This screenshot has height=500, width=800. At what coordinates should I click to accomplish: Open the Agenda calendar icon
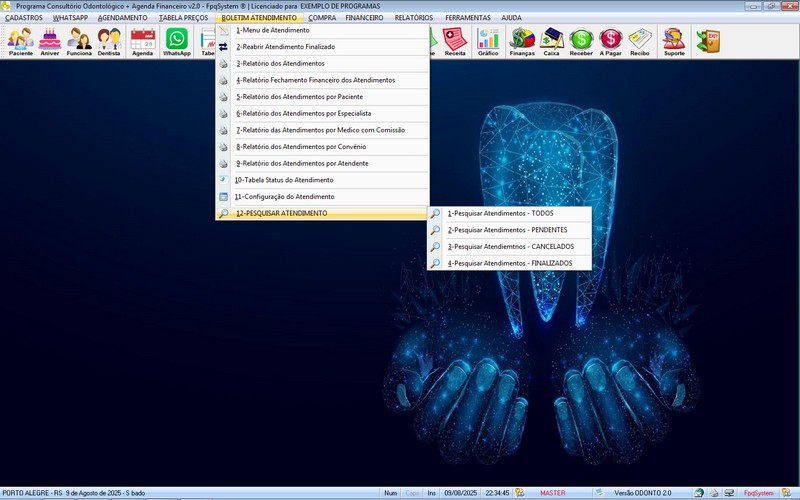click(142, 41)
